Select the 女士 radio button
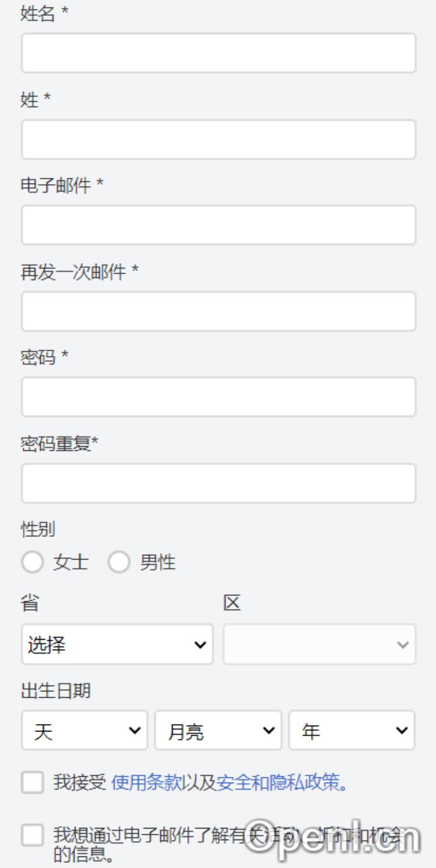 [33, 562]
